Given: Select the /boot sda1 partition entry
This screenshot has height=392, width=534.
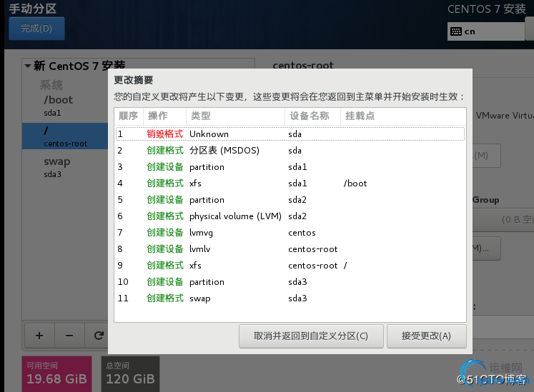Looking at the screenshot, I should 65,106.
